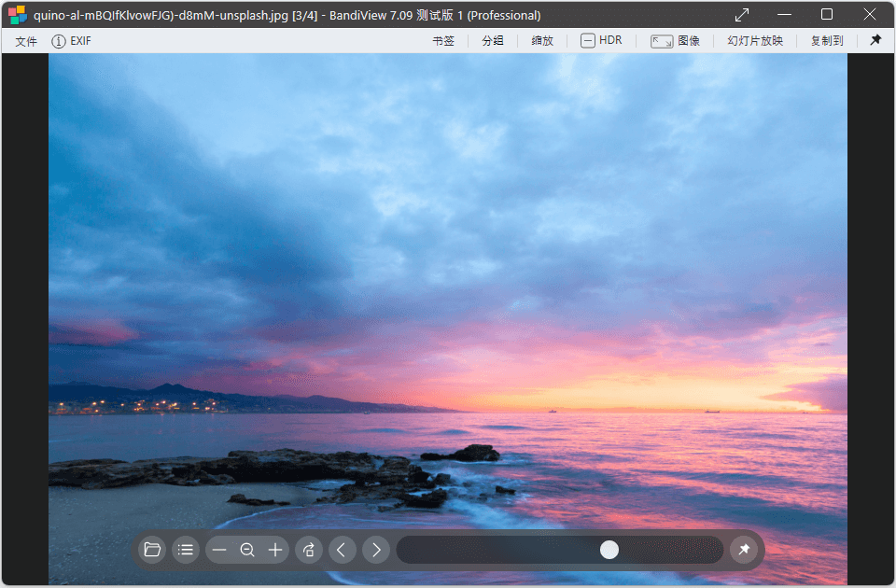This screenshot has width=896, height=588.
Task: Advance to the next image
Action: point(376,550)
